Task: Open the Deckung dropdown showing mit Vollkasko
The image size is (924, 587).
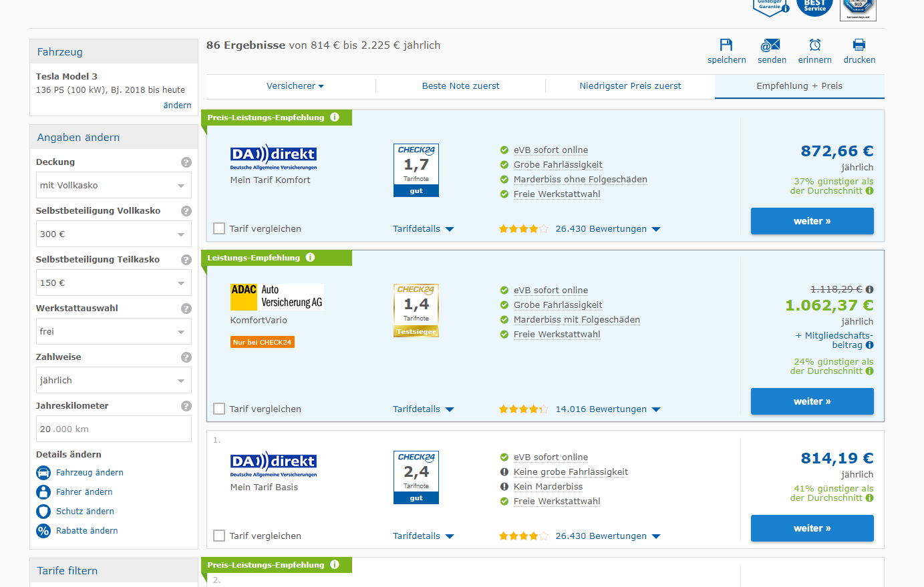Action: point(114,185)
